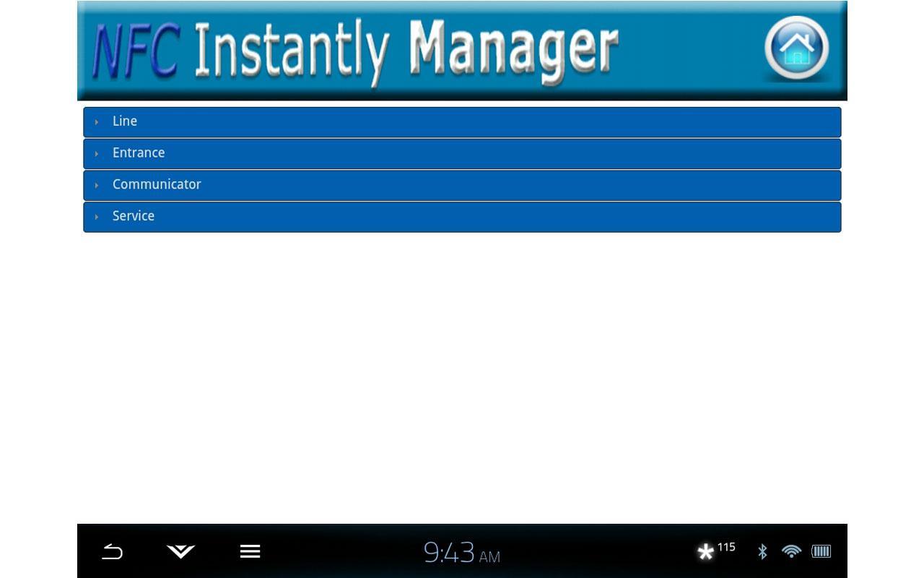Expand the Service section
The image size is (924, 578).
pyautogui.click(x=462, y=217)
